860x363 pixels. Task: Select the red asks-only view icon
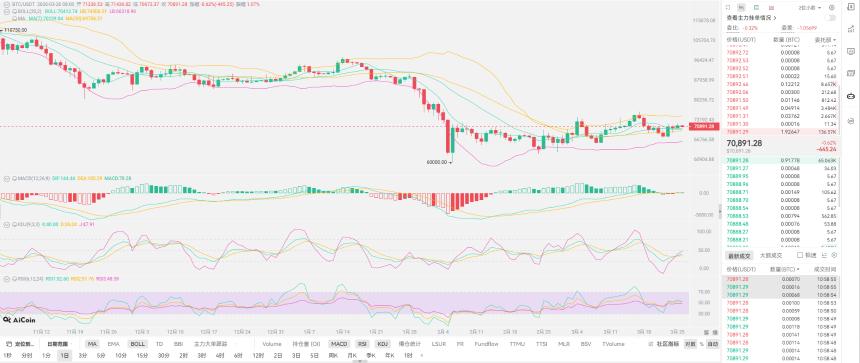point(771,8)
